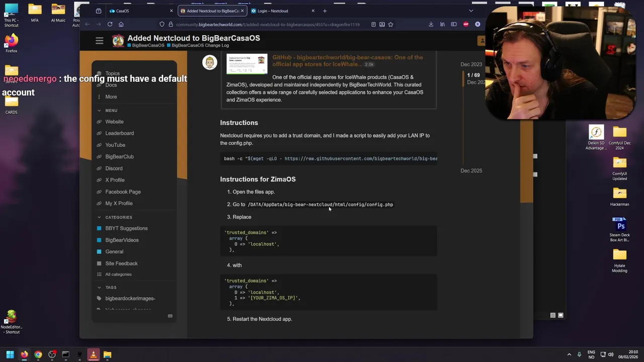644x362 pixels.
Task: Open BigBearCasaOS Change Log category link
Action: 197,45
